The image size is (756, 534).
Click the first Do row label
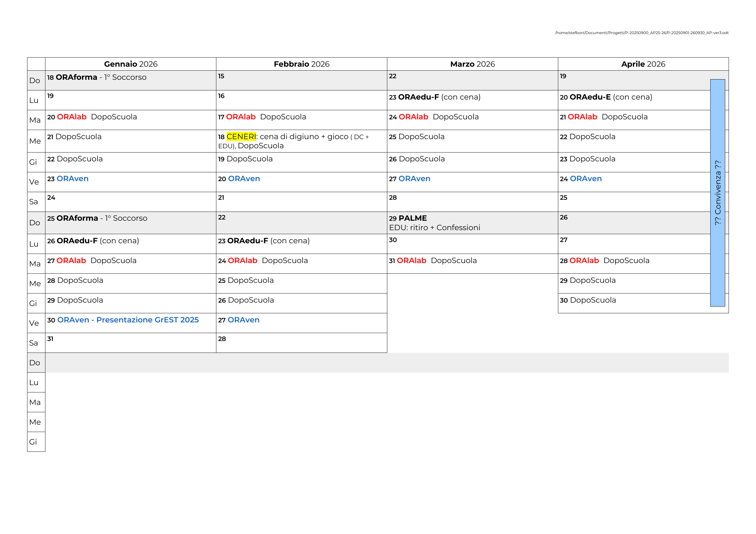[35, 81]
